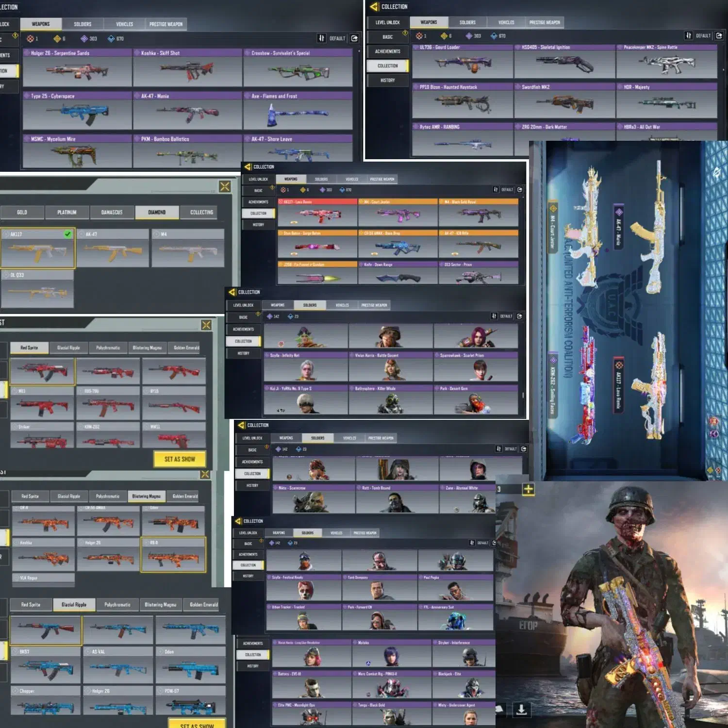Screen dimensions: 728x728
Task: Select the DL Q33 diamond camo option
Action: pos(37,289)
